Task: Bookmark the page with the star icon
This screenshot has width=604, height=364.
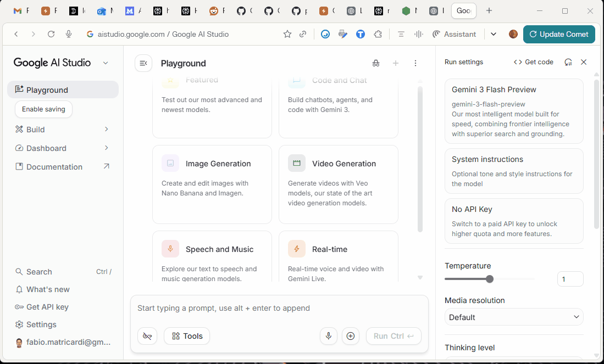Action: (x=287, y=34)
